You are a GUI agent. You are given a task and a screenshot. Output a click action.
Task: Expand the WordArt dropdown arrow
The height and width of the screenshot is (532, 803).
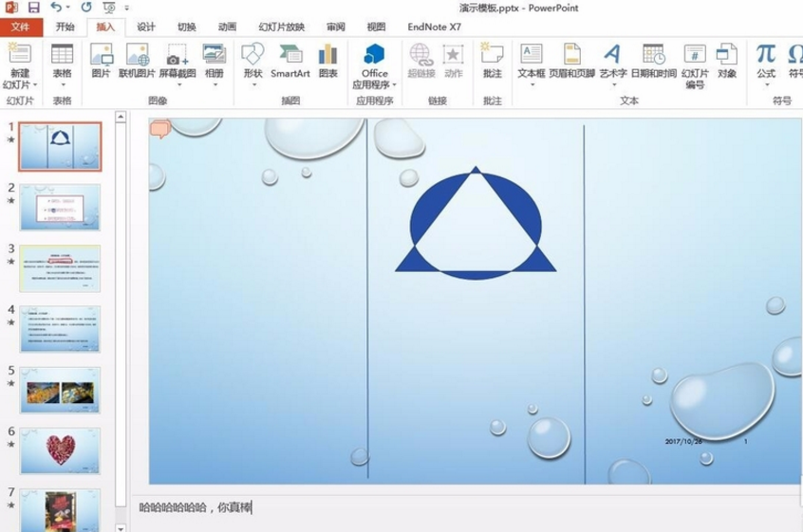tap(613, 85)
